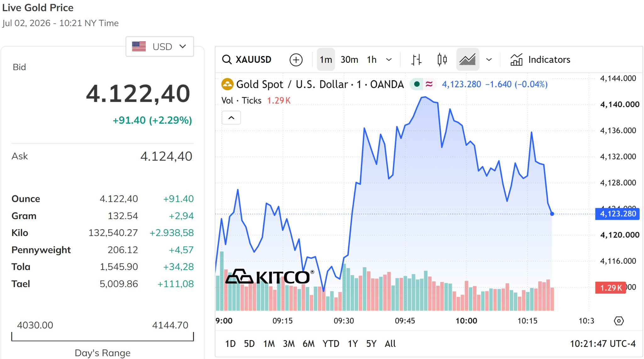The image size is (644, 359).
Task: Open the USD currency dropdown
Action: 160,47
